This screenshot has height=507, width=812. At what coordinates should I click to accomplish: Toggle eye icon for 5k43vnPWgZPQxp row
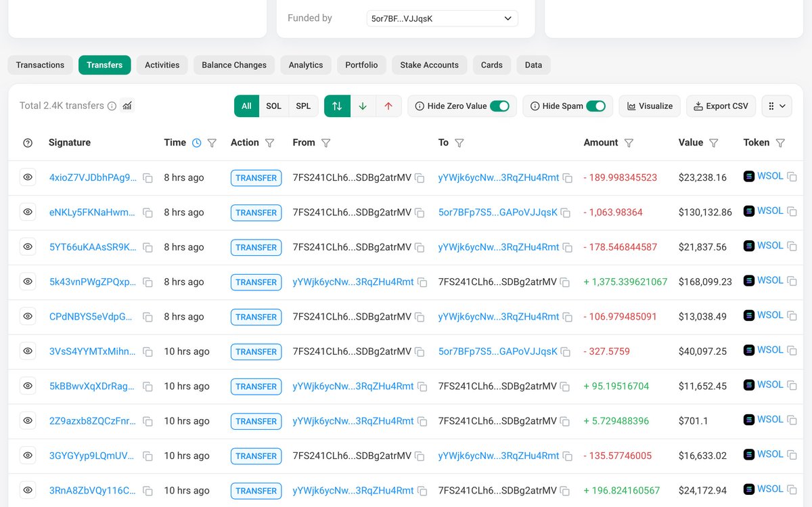tap(28, 282)
